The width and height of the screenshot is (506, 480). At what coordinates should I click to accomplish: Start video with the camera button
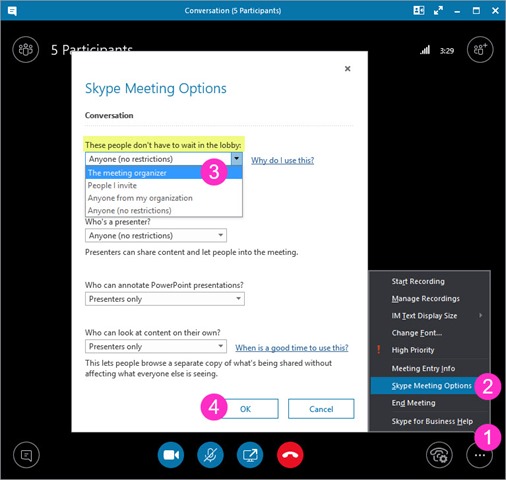(171, 455)
